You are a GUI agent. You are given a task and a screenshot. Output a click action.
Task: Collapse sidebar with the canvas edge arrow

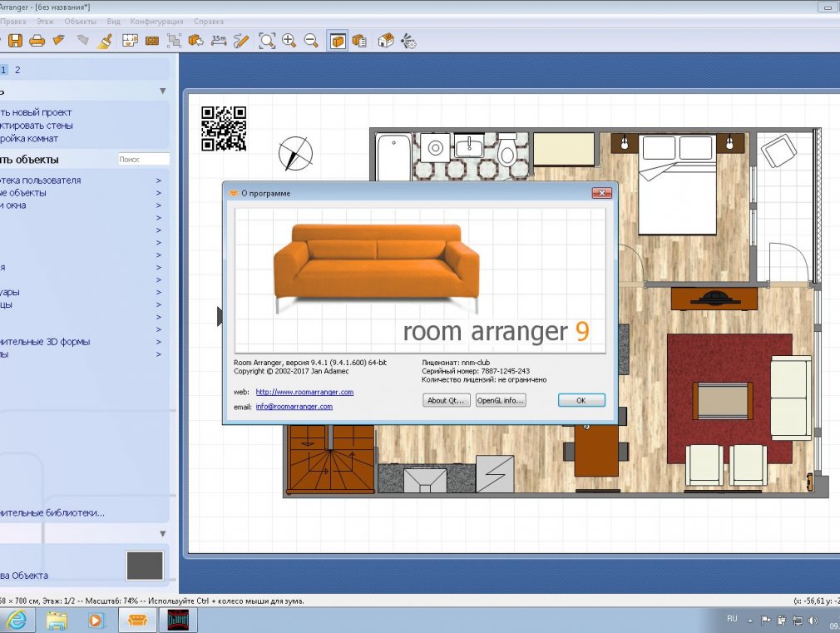tap(219, 316)
